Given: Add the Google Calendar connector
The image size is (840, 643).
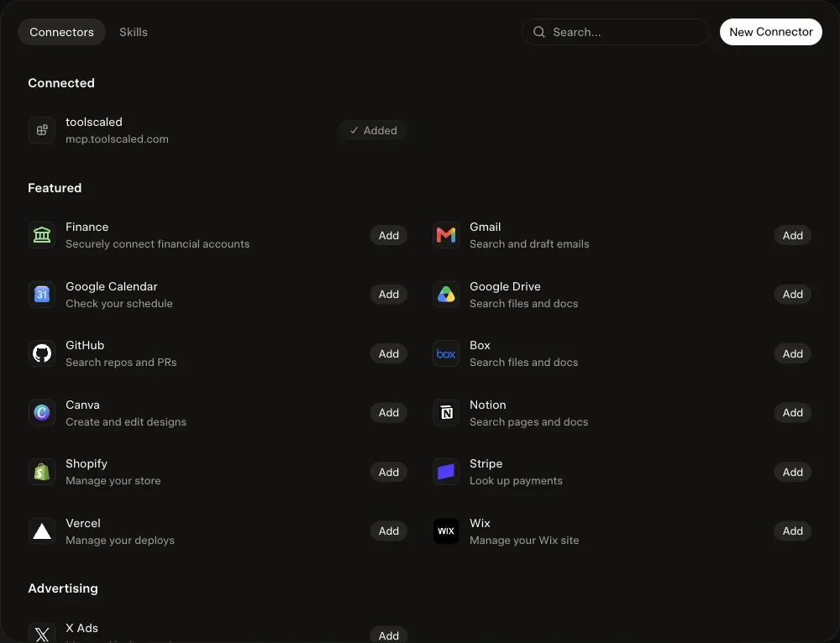Looking at the screenshot, I should tap(388, 294).
